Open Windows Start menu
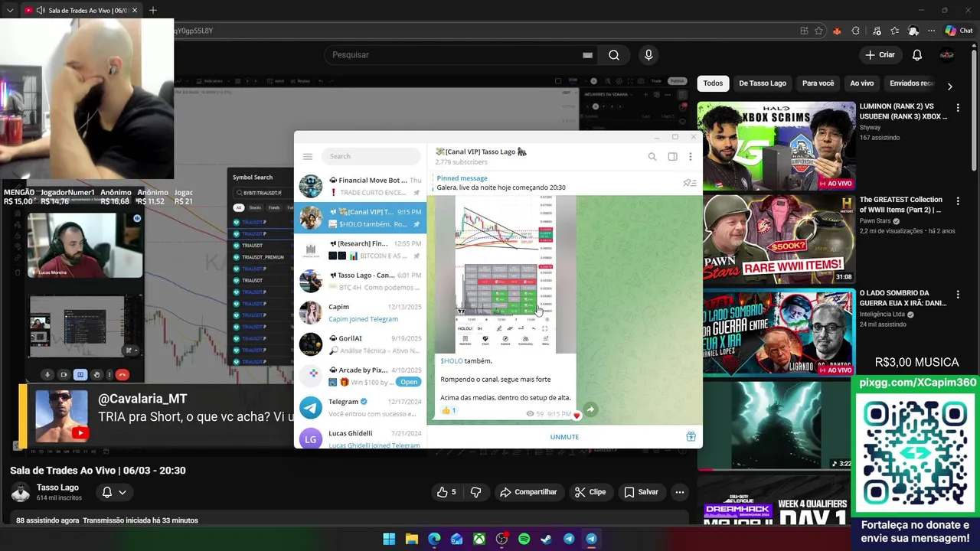This screenshot has width=980, height=551. click(x=389, y=539)
